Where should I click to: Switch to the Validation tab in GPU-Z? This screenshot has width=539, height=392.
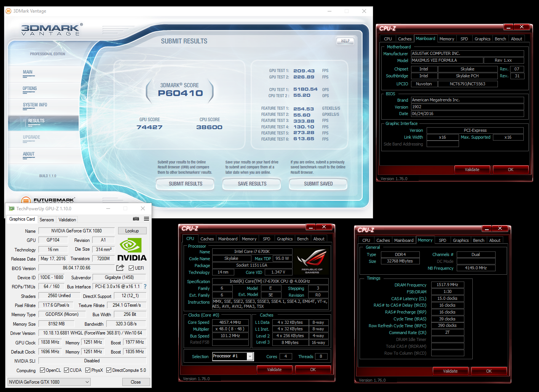tap(67, 220)
